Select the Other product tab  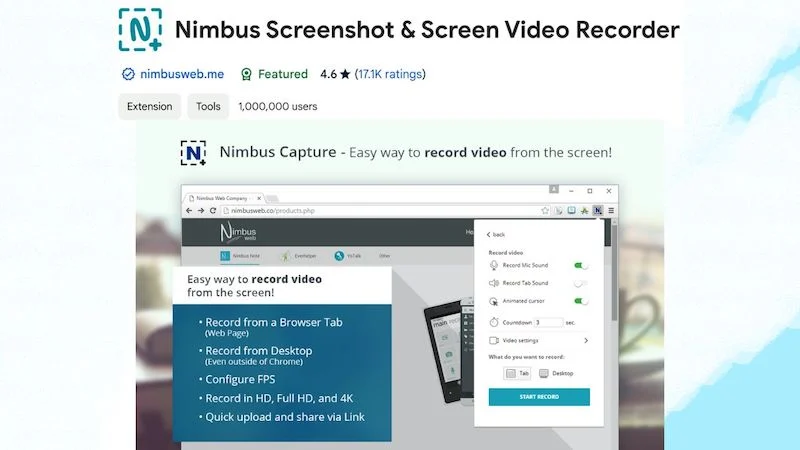(385, 256)
